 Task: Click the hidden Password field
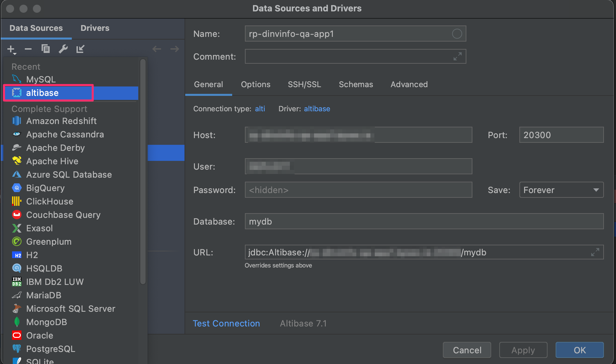point(358,190)
